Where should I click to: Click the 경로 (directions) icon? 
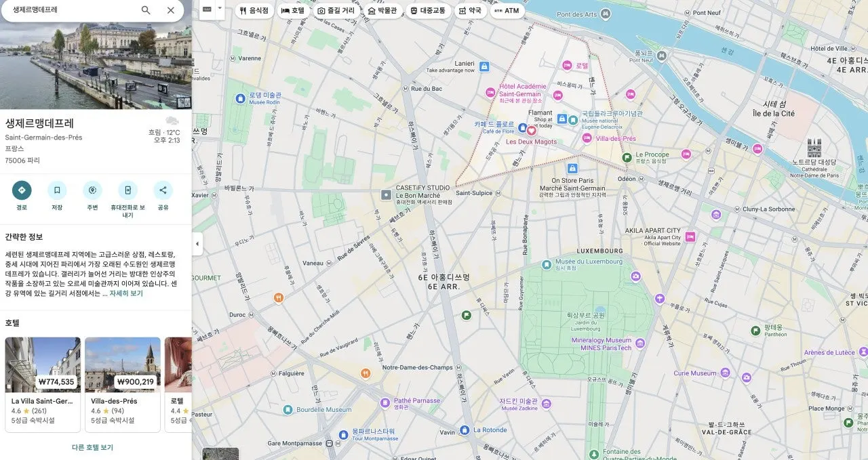coord(21,190)
